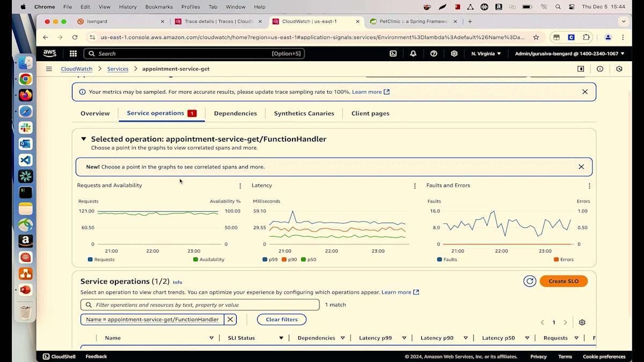The height and width of the screenshot is (362, 644).
Task: Open the AWS services grid menu
Action: coord(73,54)
